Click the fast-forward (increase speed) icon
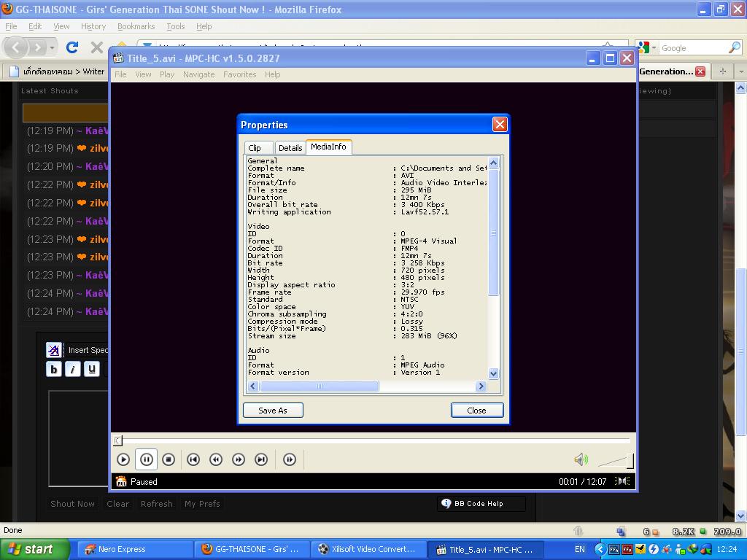 (x=239, y=459)
